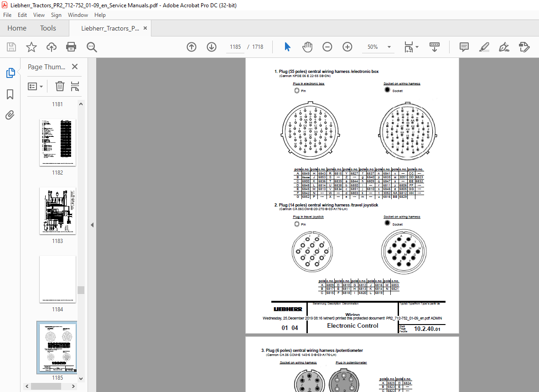
Task: Upload file to cloud icon
Action: point(52,47)
